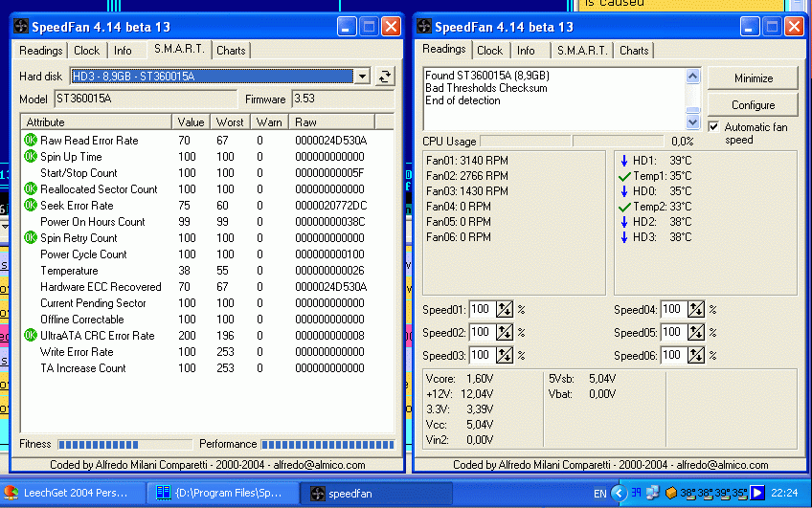Switch to Clock tab in left window
812x508 pixels.
pos(86,51)
